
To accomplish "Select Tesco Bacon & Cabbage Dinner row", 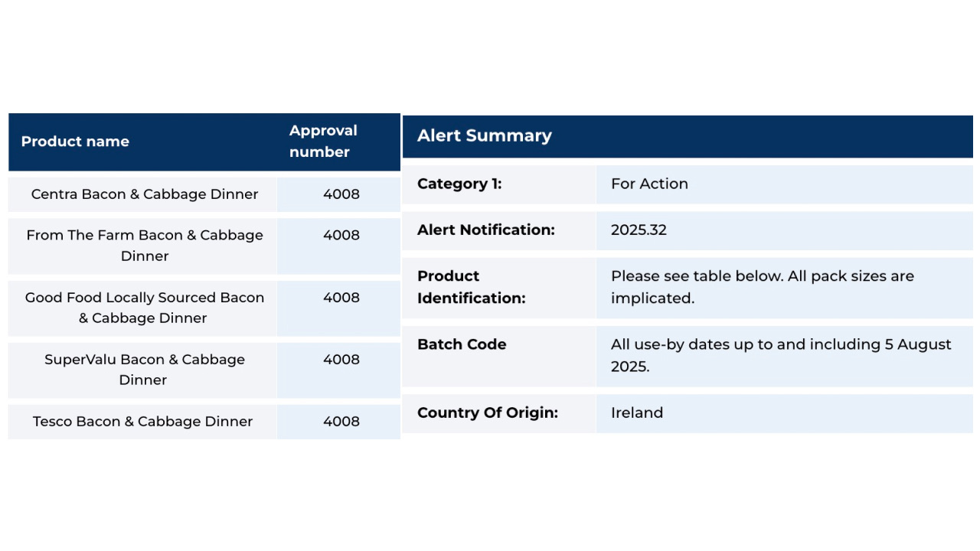I will [204, 422].
